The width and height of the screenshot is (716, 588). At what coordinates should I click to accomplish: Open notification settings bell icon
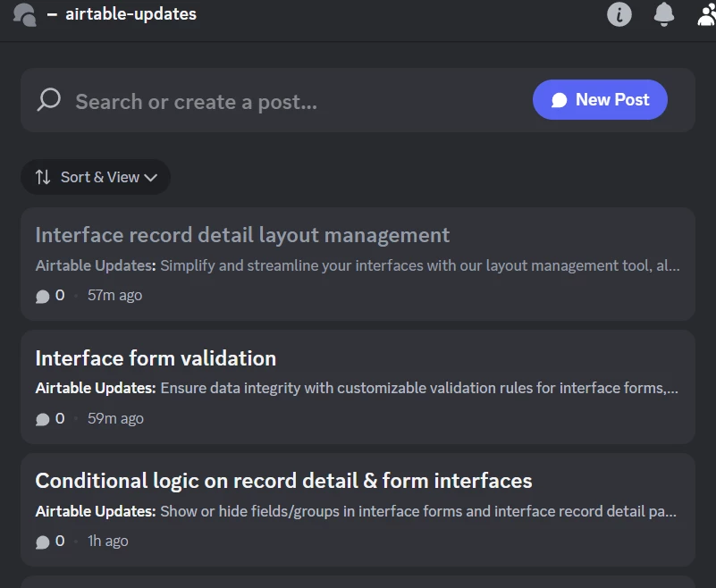tap(664, 14)
